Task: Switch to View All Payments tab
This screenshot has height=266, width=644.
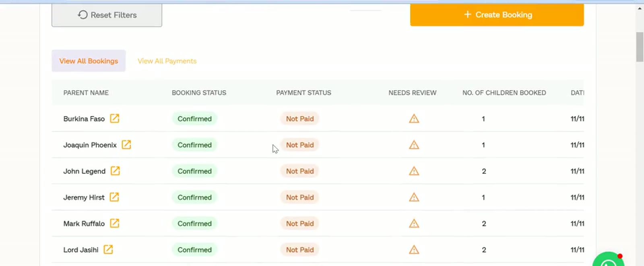Action: 167,61
